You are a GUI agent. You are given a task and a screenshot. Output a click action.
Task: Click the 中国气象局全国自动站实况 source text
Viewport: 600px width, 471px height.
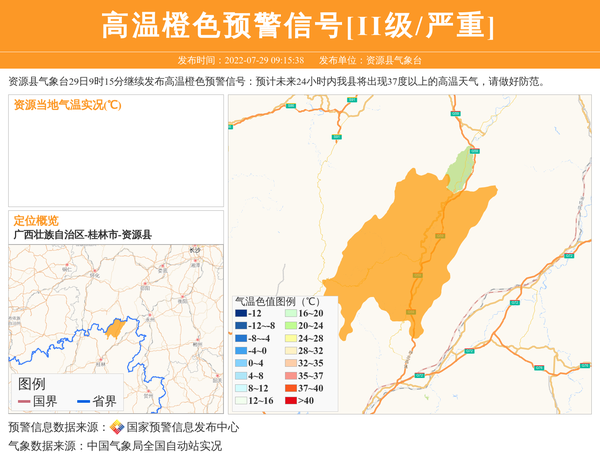[154, 447]
